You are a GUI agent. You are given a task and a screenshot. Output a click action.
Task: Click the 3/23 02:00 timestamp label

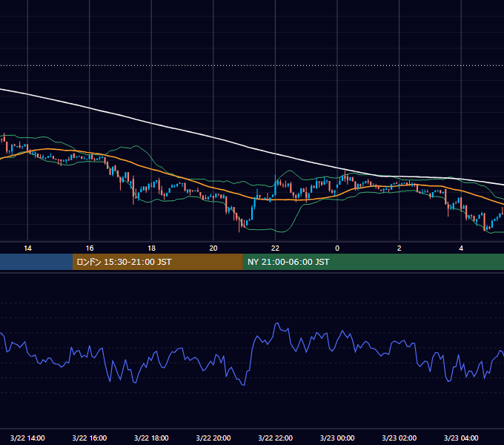click(x=399, y=438)
